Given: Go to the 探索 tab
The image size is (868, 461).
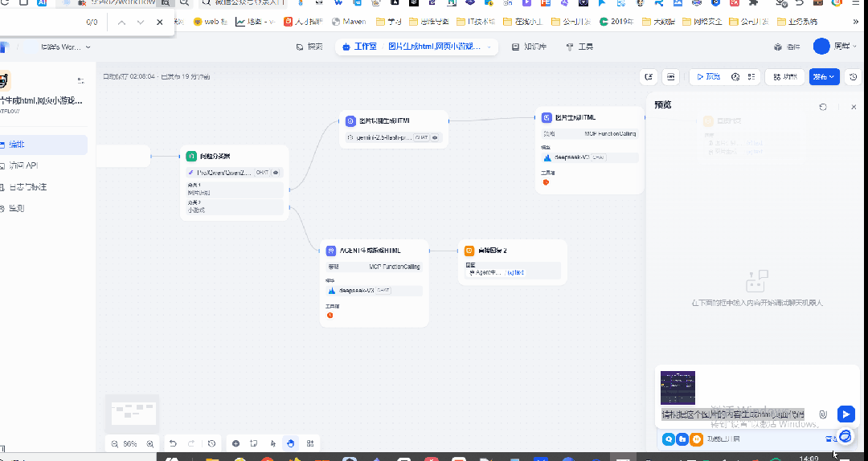Looking at the screenshot, I should pos(309,47).
